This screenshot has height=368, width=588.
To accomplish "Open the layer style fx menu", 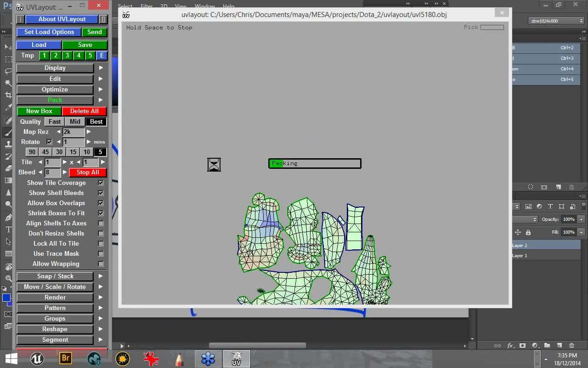I will (x=510, y=345).
